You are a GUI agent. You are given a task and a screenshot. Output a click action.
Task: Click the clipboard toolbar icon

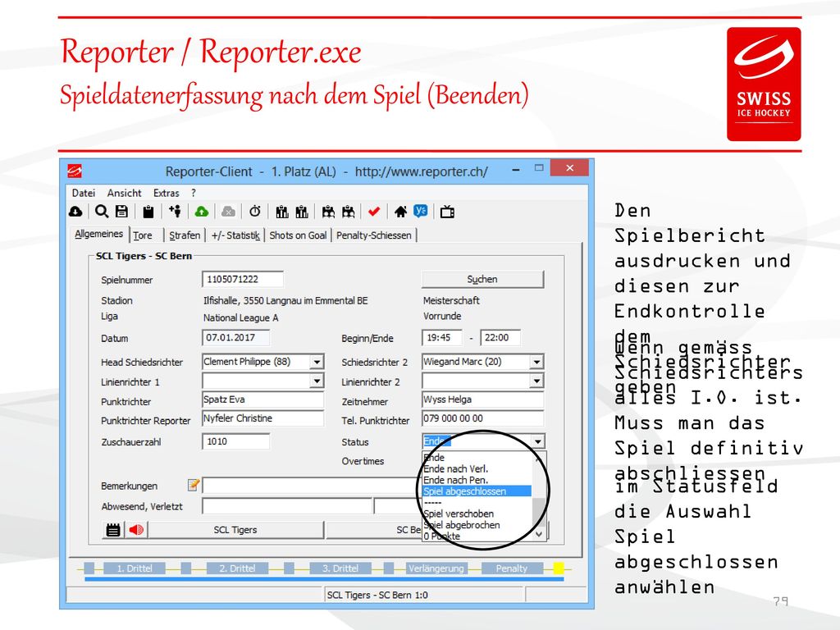pos(148,212)
